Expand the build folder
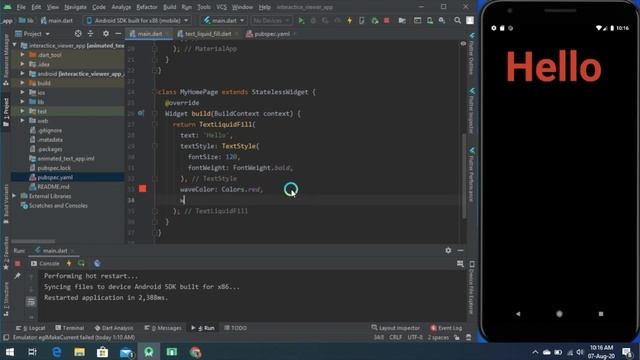Image resolution: width=640 pixels, height=360 pixels. tap(22, 83)
